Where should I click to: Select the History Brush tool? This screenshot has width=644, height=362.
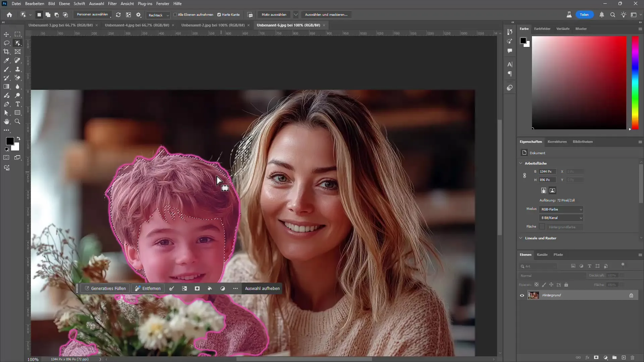click(6, 78)
